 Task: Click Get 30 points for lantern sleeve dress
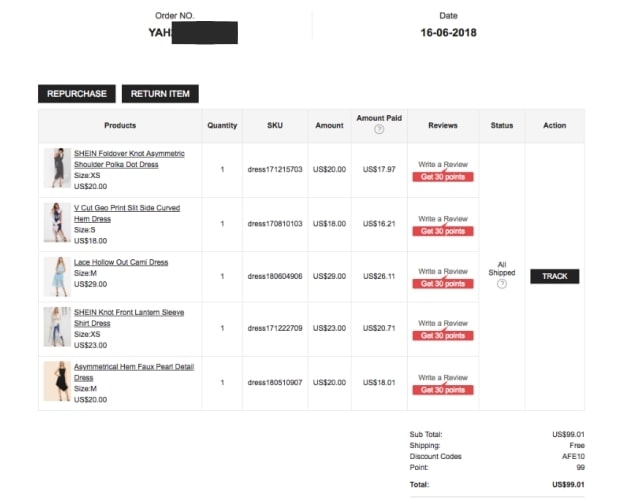tap(443, 336)
